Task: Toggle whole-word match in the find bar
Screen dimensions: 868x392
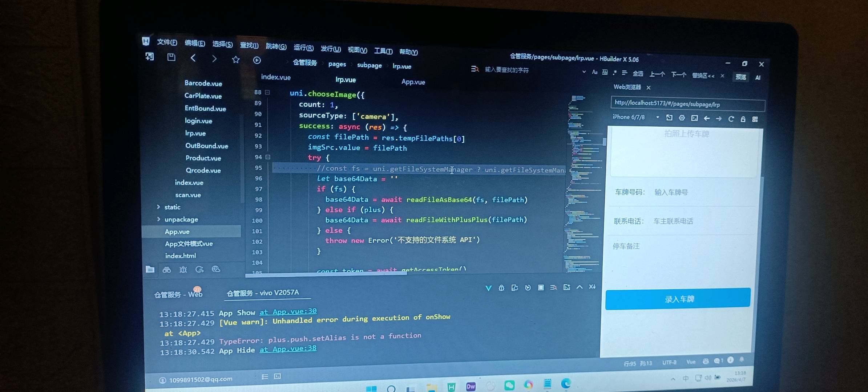Action: coord(605,72)
